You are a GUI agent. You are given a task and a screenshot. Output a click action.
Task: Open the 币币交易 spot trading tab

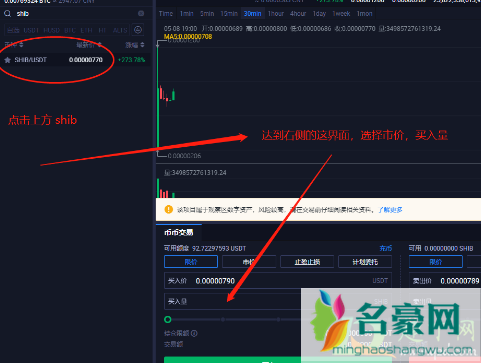coord(179,232)
